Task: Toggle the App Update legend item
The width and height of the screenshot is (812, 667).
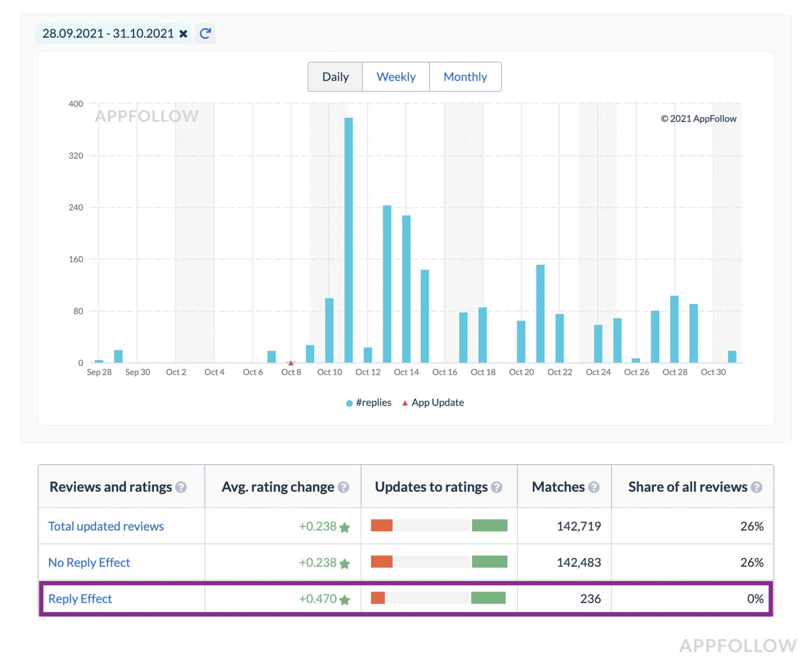Action: click(433, 403)
